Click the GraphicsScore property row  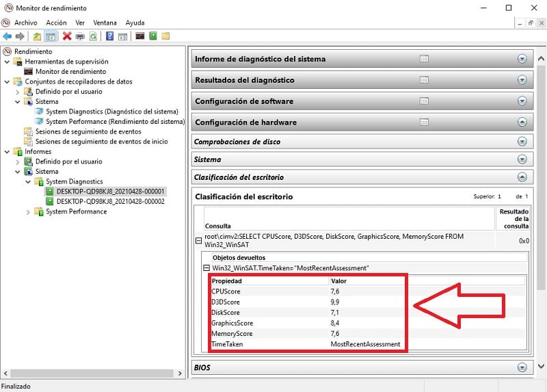click(x=368, y=323)
